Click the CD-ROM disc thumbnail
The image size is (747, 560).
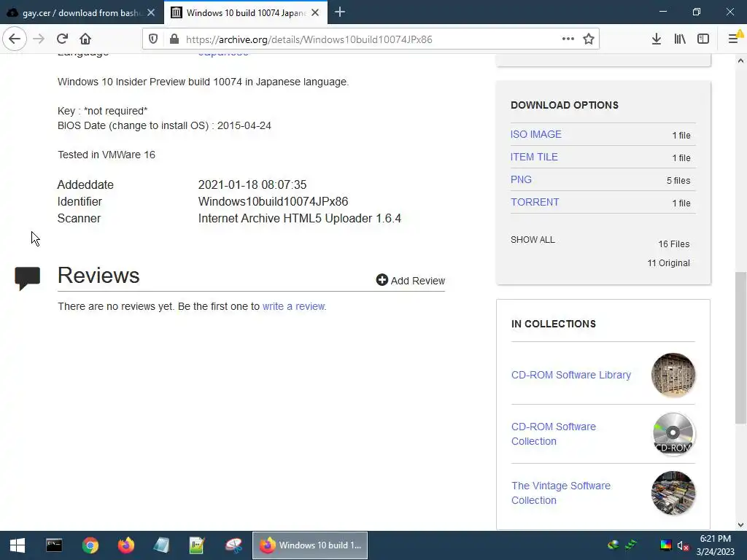pos(673,434)
